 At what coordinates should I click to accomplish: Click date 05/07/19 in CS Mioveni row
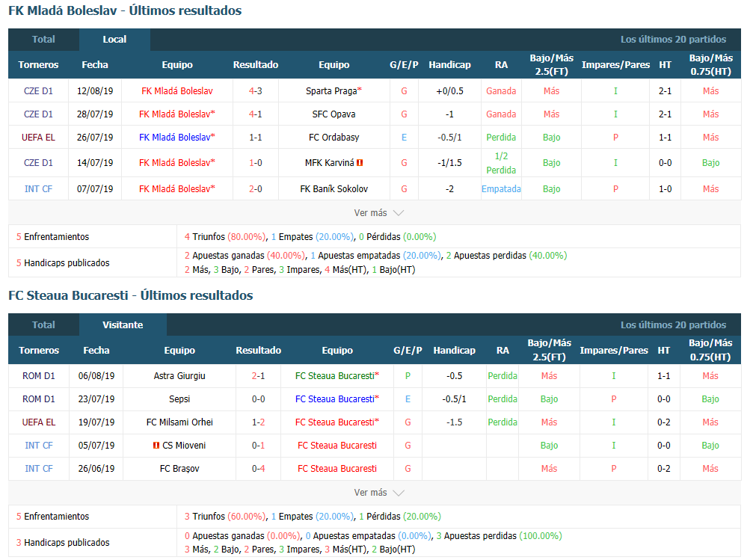(x=96, y=446)
